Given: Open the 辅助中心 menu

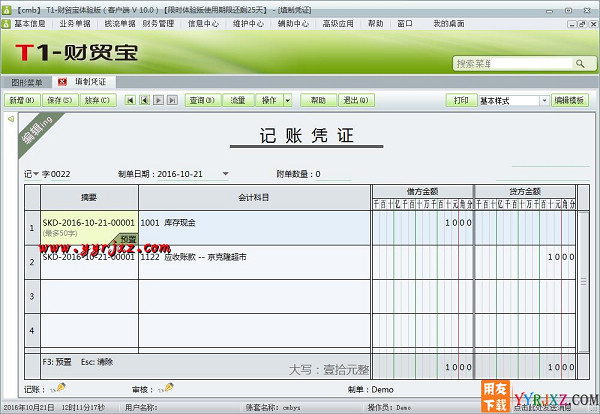Looking at the screenshot, I should (293, 24).
